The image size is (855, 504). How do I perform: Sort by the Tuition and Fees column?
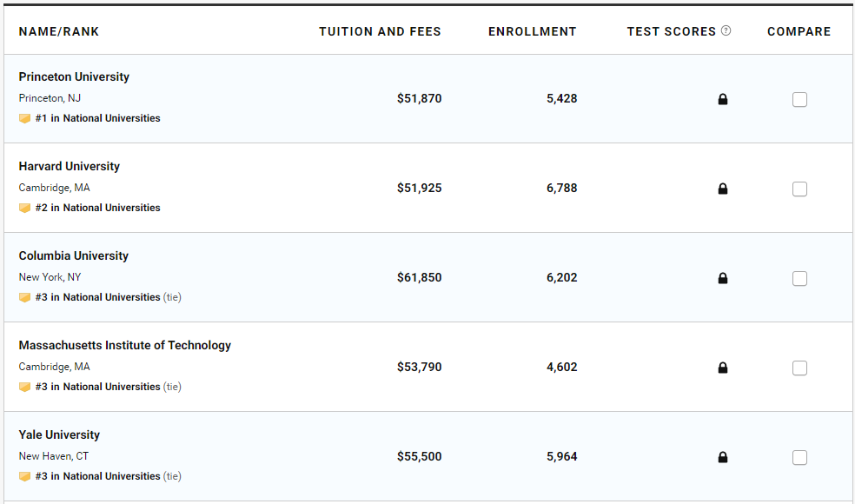(380, 32)
